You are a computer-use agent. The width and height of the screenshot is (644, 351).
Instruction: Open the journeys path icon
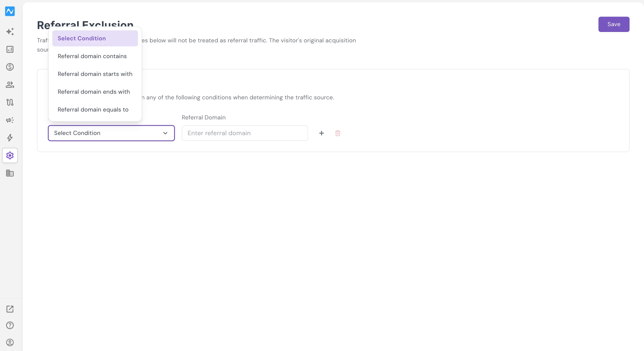10,102
